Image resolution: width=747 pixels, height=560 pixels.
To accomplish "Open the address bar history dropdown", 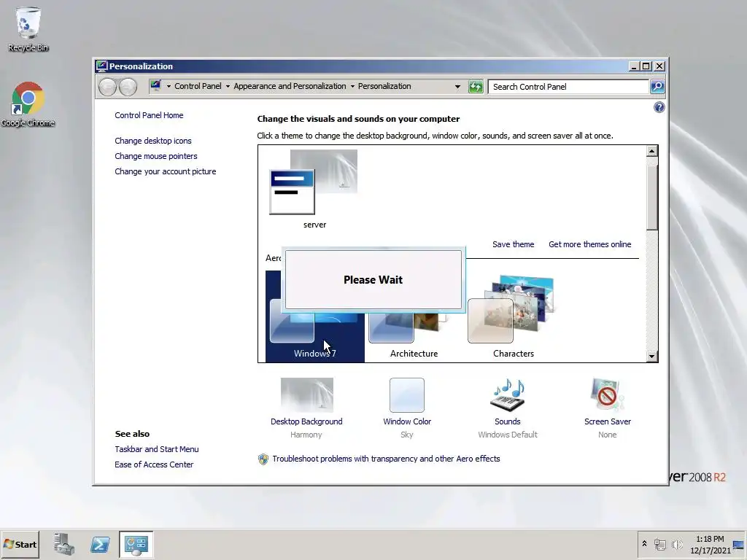I will 457,87.
